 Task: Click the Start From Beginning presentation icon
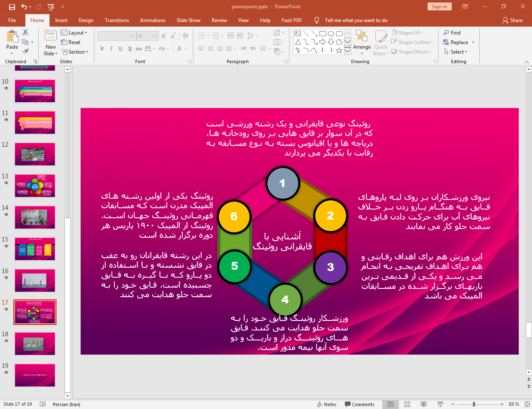pos(51,7)
